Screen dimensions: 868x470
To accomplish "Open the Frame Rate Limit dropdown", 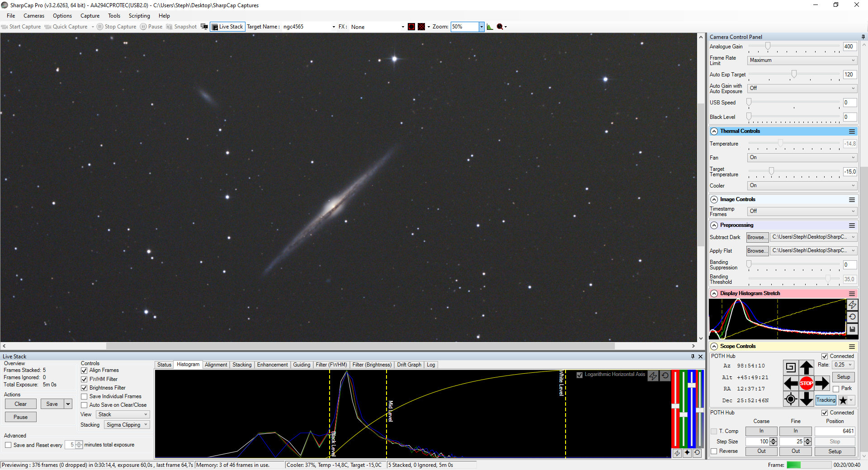I will tap(802, 60).
